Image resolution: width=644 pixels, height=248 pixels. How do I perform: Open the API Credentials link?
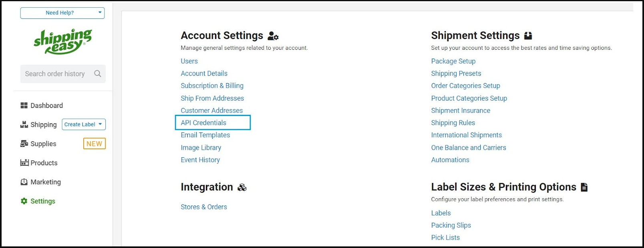[x=203, y=123]
